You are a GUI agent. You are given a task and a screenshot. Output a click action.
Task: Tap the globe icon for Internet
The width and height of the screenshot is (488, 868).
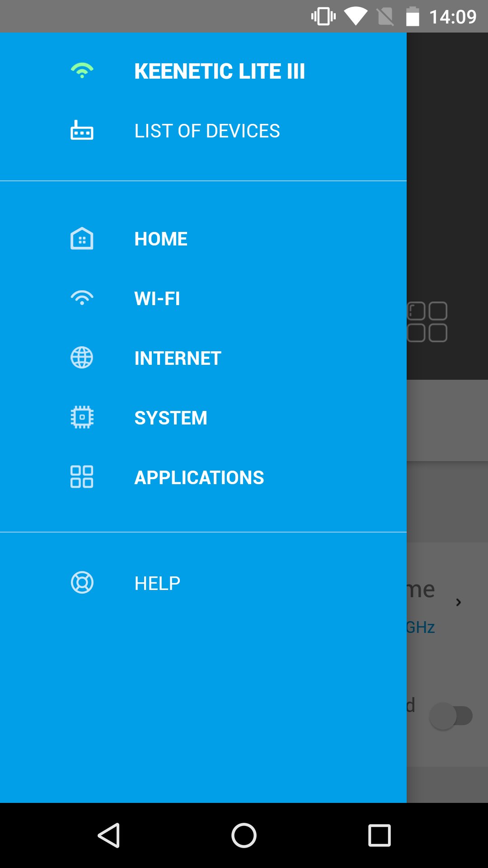pyautogui.click(x=82, y=358)
